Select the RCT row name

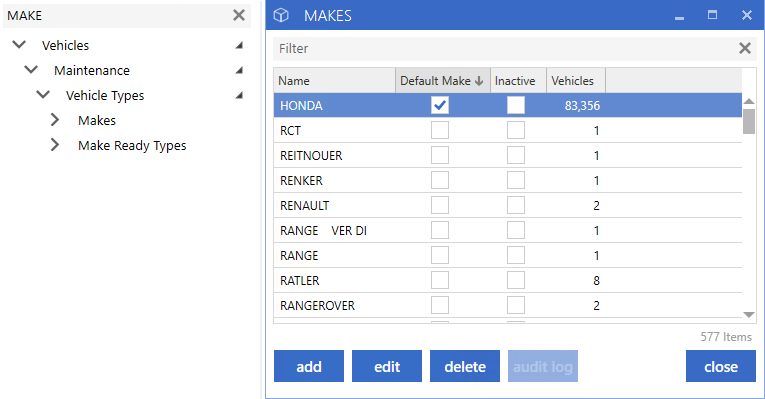[x=290, y=131]
